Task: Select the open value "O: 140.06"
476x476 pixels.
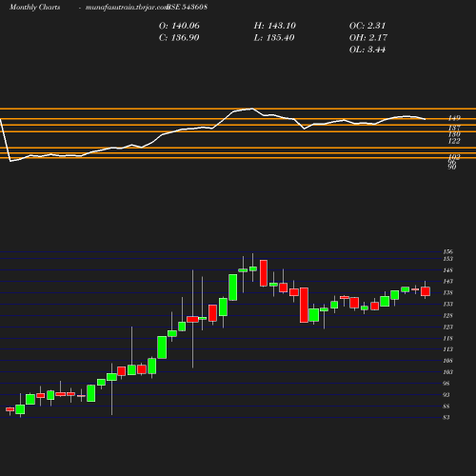Action: [x=179, y=26]
